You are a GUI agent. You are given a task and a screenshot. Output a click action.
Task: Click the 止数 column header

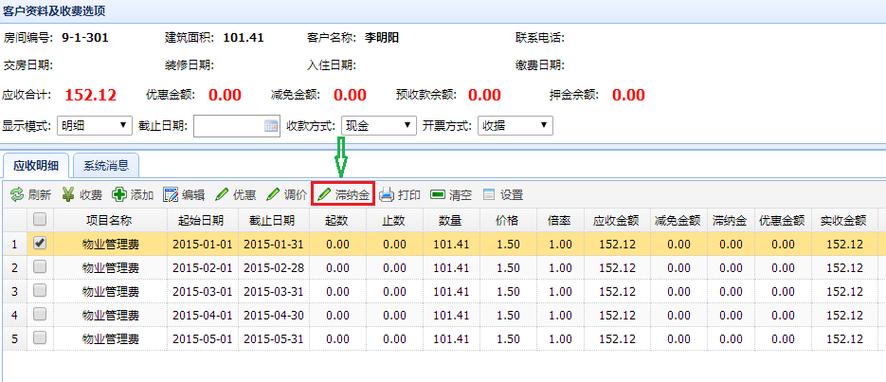[393, 220]
